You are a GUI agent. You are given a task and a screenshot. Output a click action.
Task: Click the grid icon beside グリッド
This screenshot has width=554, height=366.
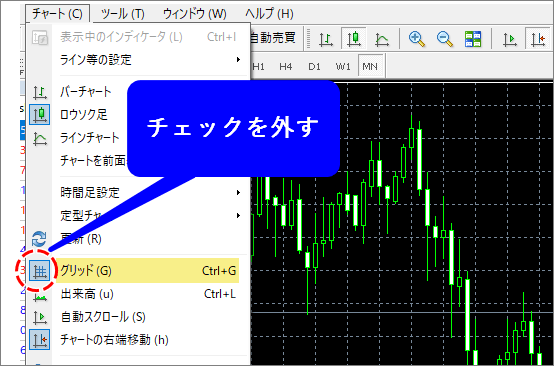(x=39, y=271)
